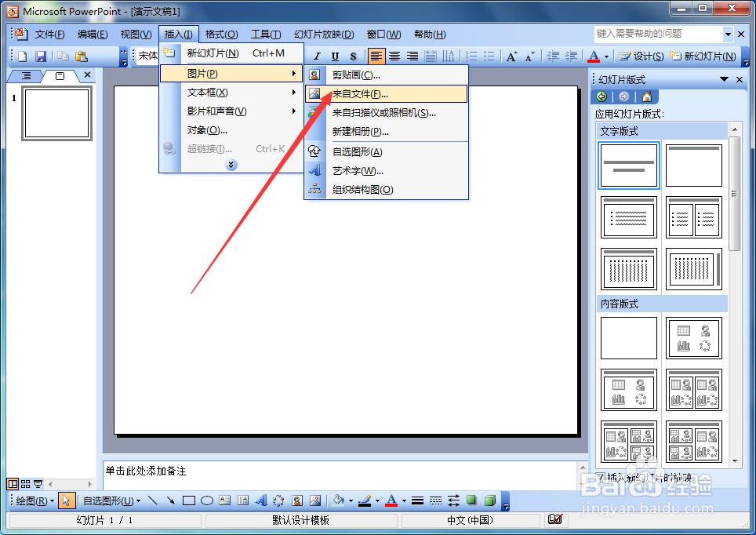Screen dimensions: 756x535
Task: Select the Line drawing tool
Action: [152, 500]
